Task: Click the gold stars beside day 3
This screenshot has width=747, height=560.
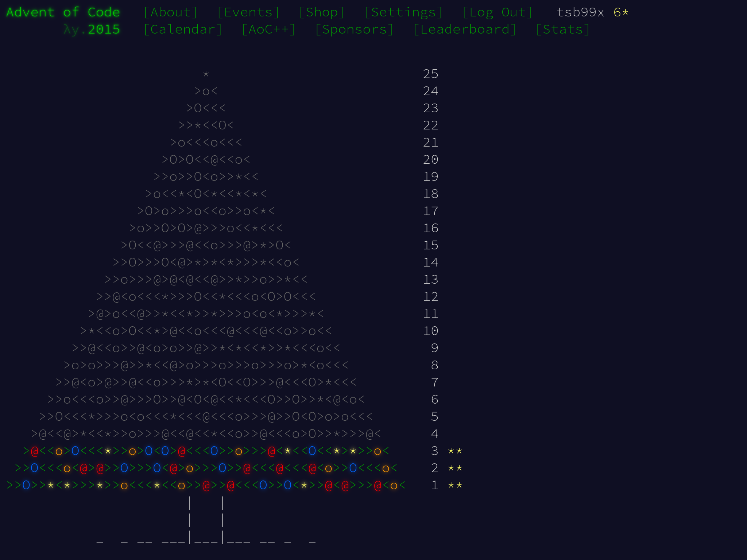Action: tap(455, 451)
